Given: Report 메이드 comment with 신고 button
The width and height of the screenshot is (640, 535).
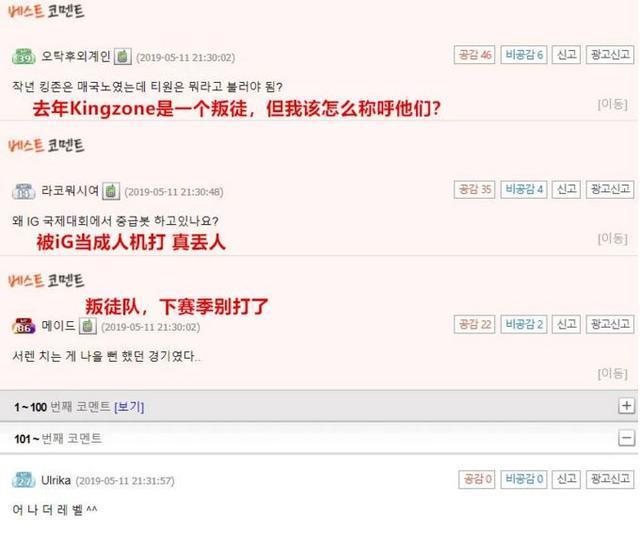Looking at the screenshot, I should [x=566, y=324].
